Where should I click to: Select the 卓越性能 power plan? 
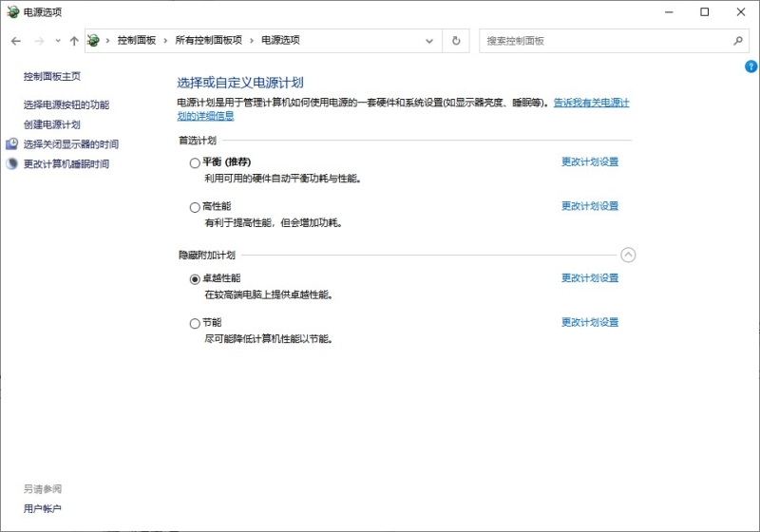(x=195, y=279)
